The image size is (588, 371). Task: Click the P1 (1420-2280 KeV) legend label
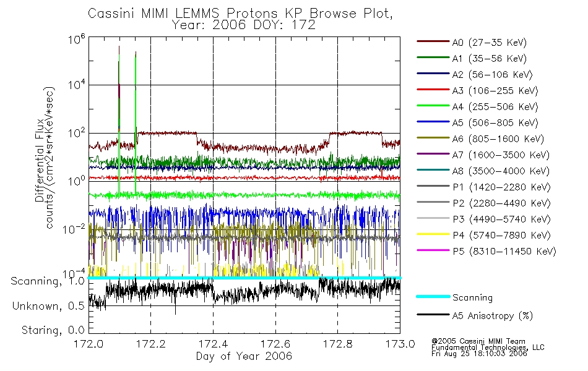tap(501, 187)
